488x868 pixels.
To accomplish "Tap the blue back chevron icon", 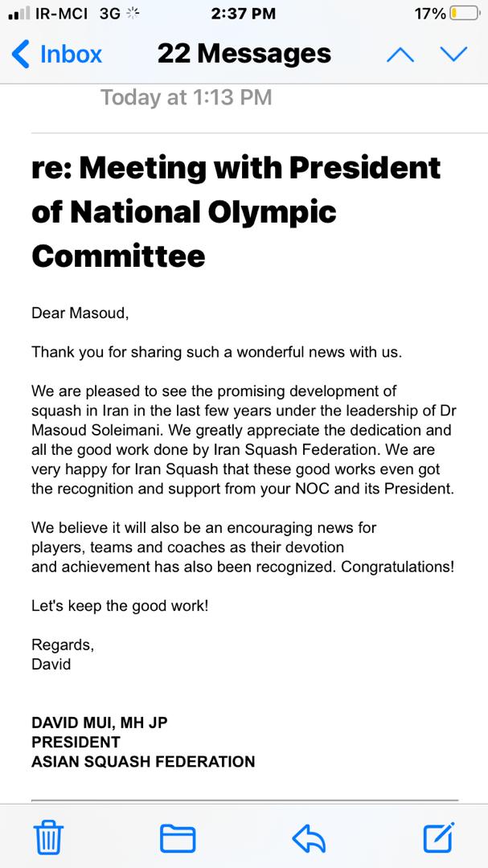I will 20,55.
